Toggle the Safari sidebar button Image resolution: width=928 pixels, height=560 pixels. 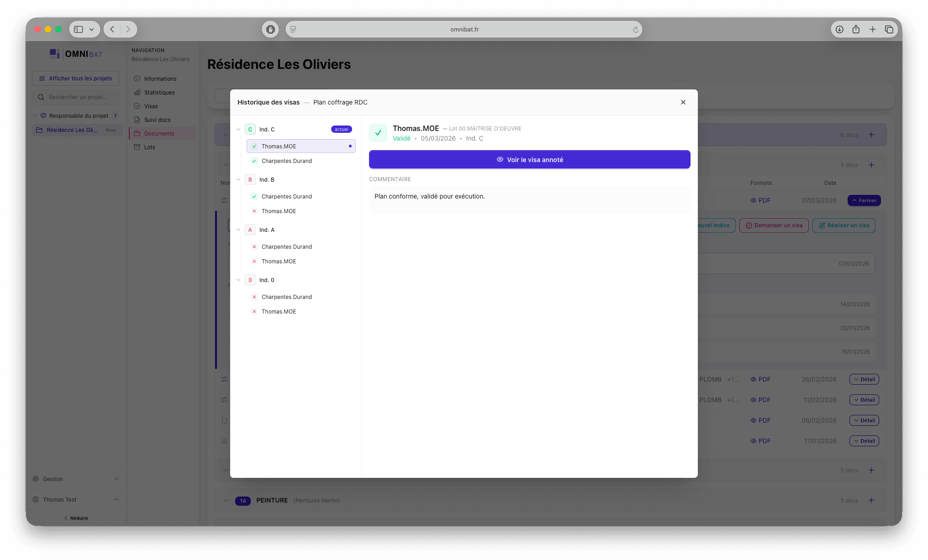tap(79, 29)
